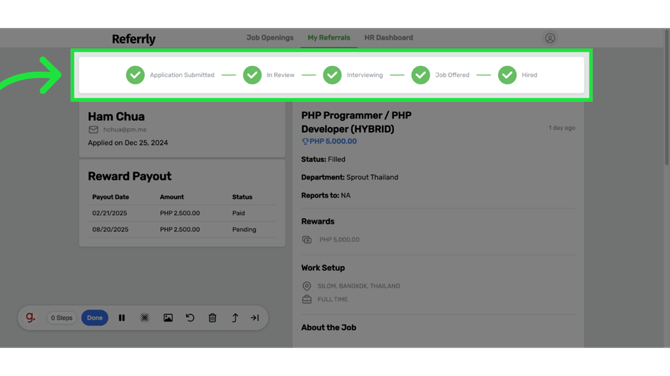Switch to the HR Dashboard tab
Viewport: 670px width, 376px height.
point(388,38)
